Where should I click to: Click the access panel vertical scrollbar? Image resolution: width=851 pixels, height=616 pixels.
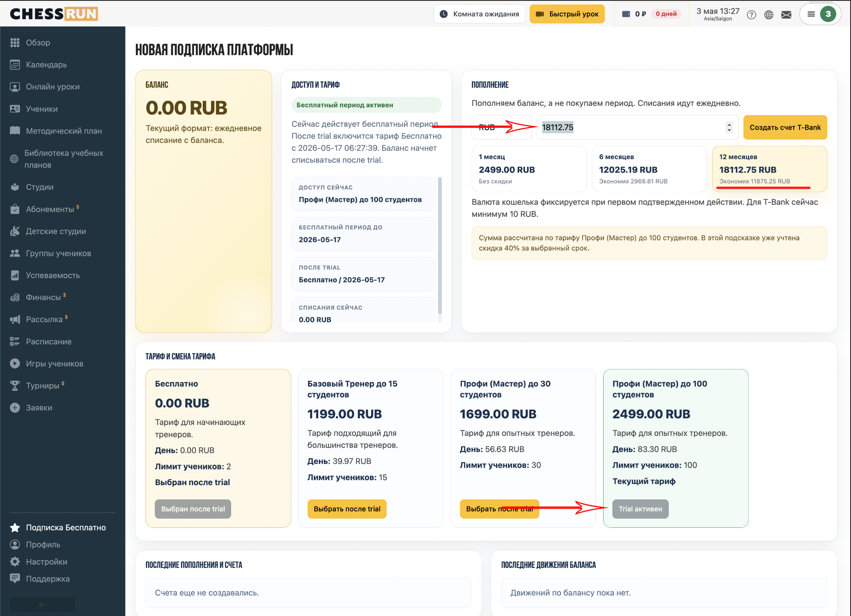(440, 246)
